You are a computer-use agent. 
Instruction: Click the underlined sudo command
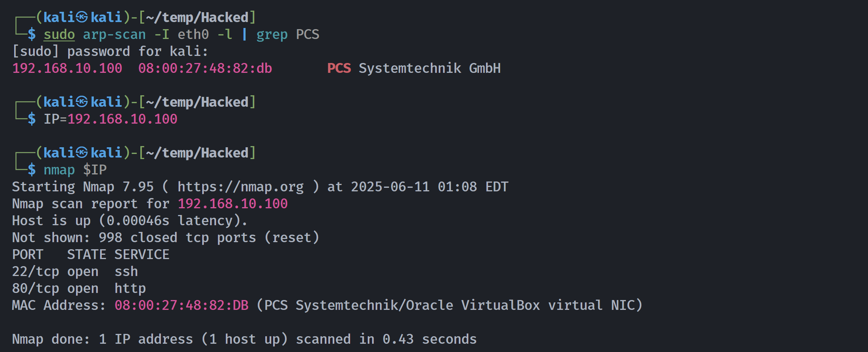tap(59, 34)
